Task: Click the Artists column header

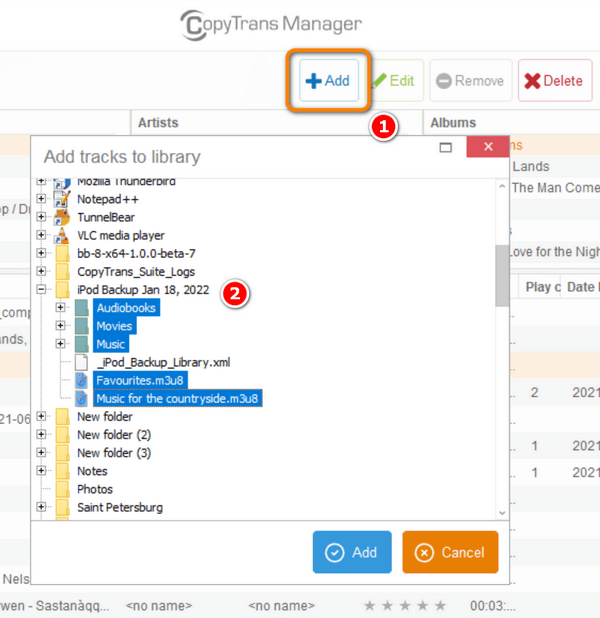Action: pos(277,123)
